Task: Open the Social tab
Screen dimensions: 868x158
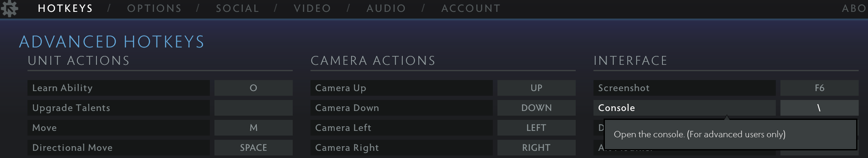Action: click(237, 8)
